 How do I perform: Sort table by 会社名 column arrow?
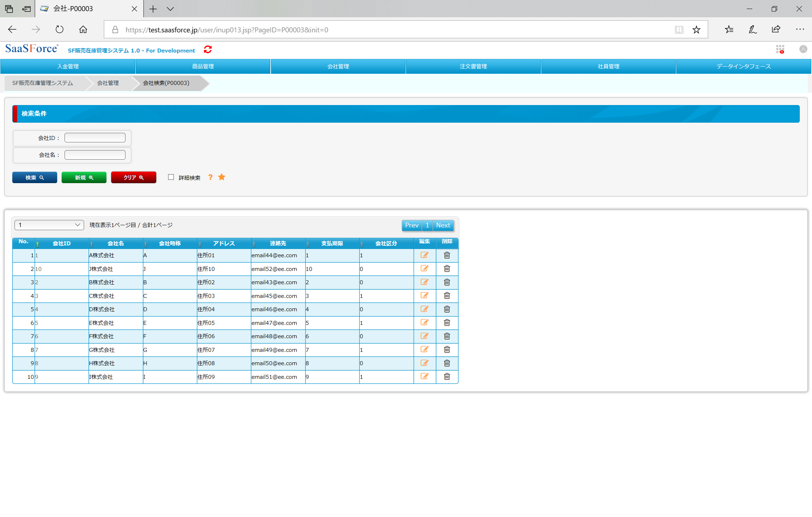(91, 244)
